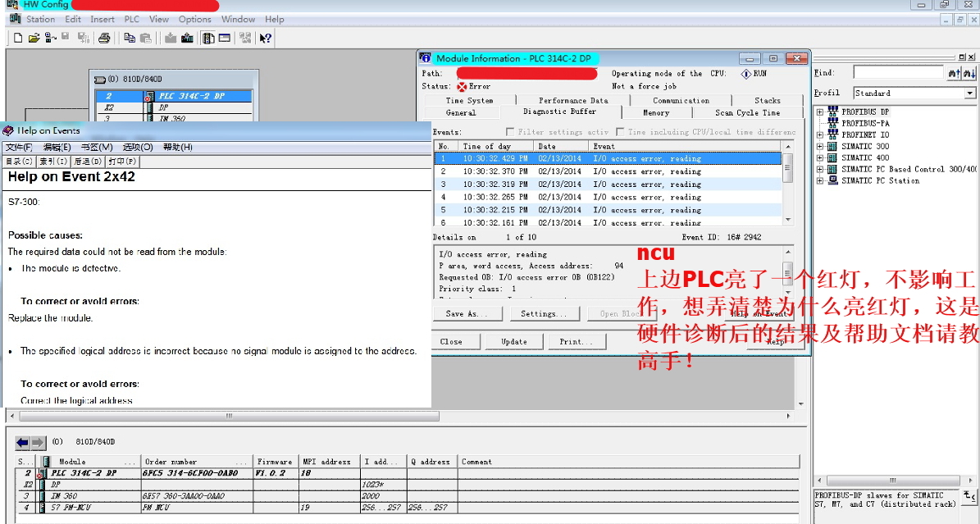Switch to the General tab

click(x=461, y=112)
